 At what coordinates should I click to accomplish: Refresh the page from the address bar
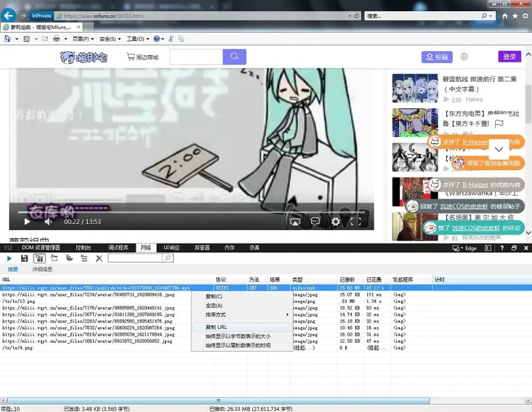point(356,16)
